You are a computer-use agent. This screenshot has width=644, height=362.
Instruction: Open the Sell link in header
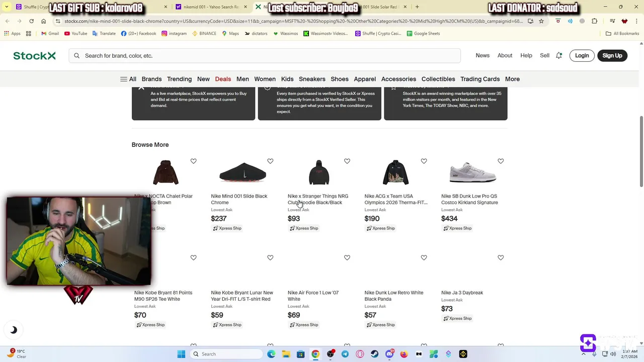pos(544,56)
